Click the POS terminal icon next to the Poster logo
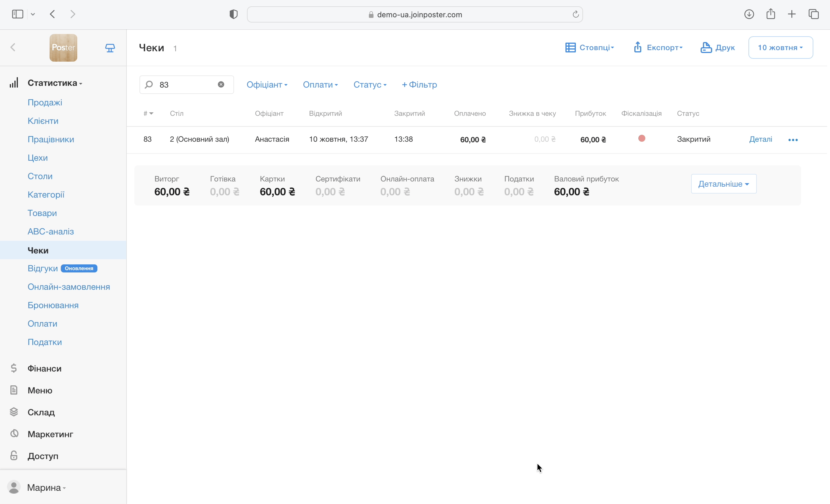 tap(110, 48)
